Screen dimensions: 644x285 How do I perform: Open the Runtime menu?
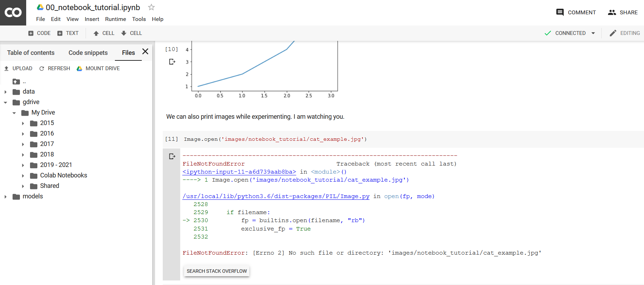pyautogui.click(x=115, y=19)
